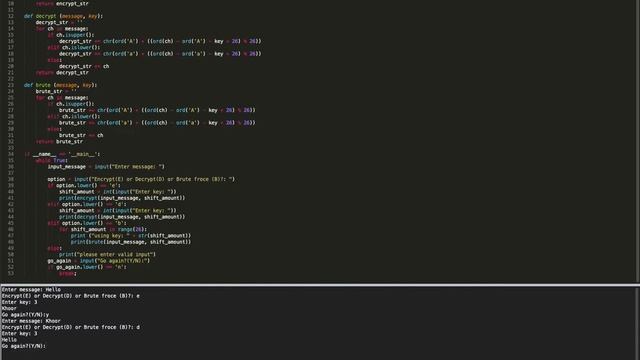Click terminal line "Go again?(Y/N):y"
The height and width of the screenshot is (360, 640).
25,315
